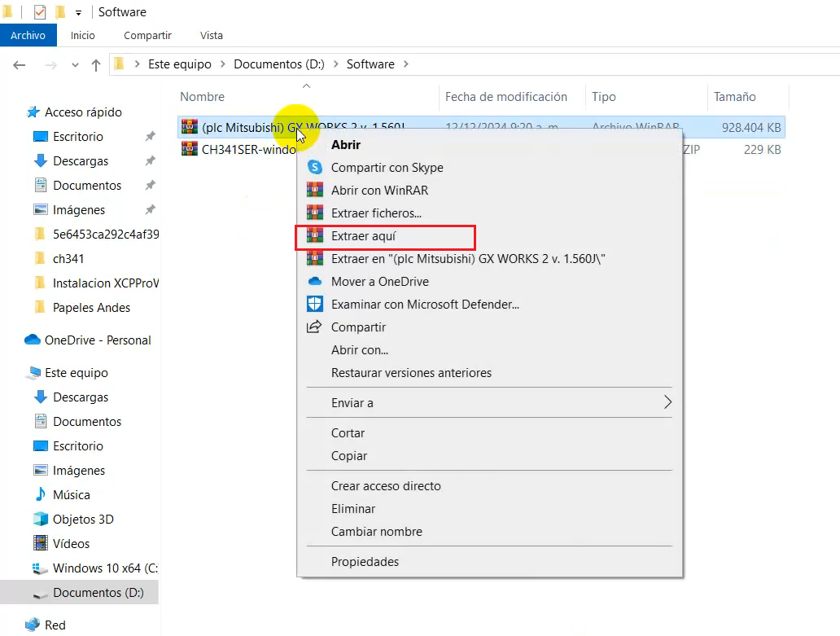Click the pin icon next to Imágenes

151,209
